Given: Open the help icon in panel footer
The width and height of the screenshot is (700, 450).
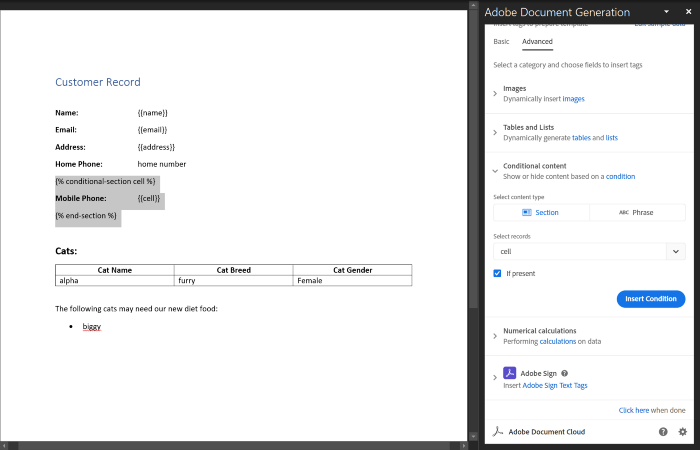Looking at the screenshot, I should click(663, 432).
